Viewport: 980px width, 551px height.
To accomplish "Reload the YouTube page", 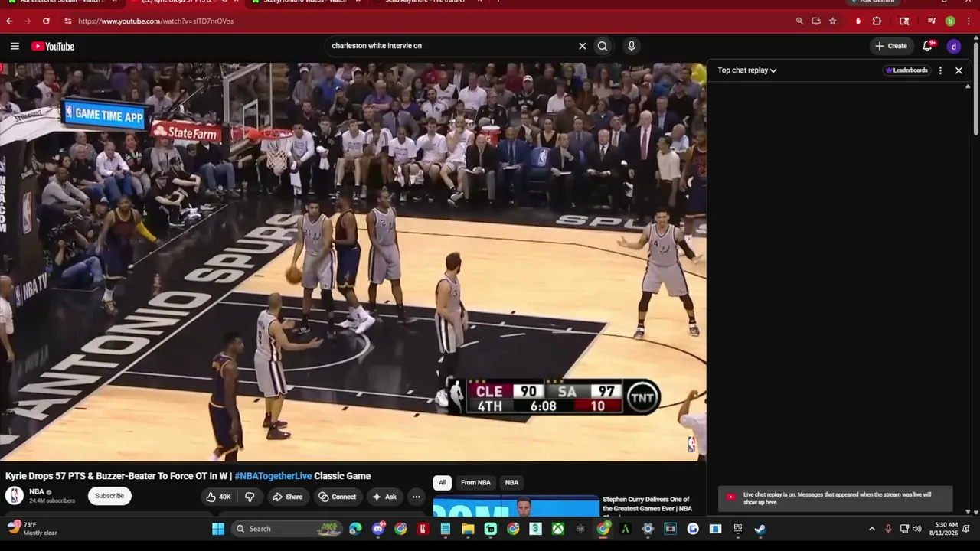I will pyautogui.click(x=46, y=21).
